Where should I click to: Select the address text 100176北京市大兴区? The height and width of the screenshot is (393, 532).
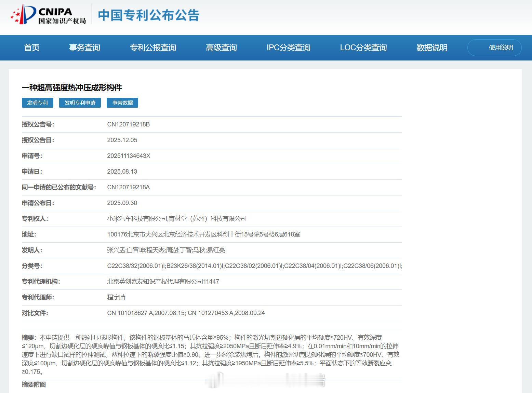(135, 234)
